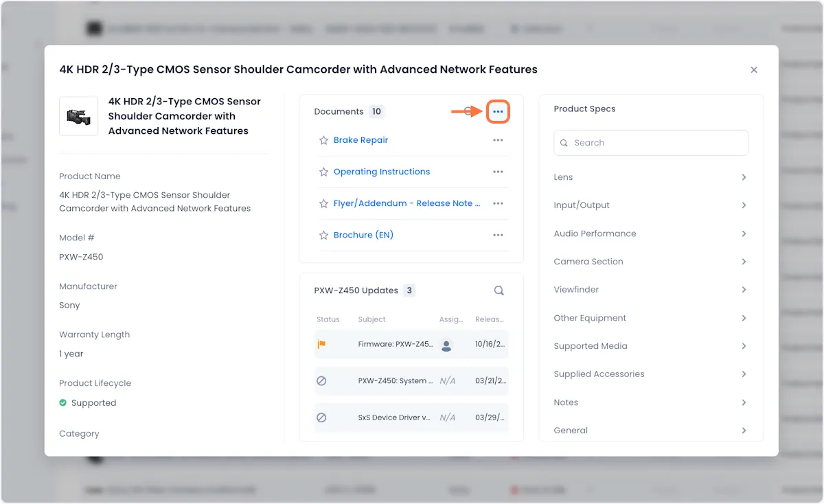Click the orange flag status icon
The image size is (824, 504).
[321, 344]
